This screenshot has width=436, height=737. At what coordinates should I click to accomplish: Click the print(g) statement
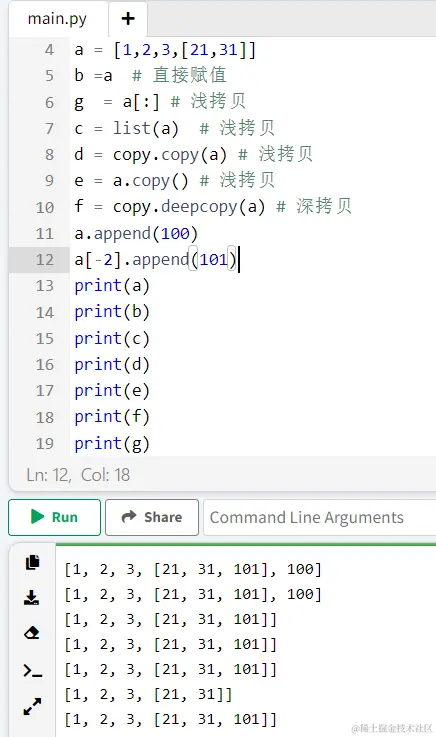click(x=112, y=443)
